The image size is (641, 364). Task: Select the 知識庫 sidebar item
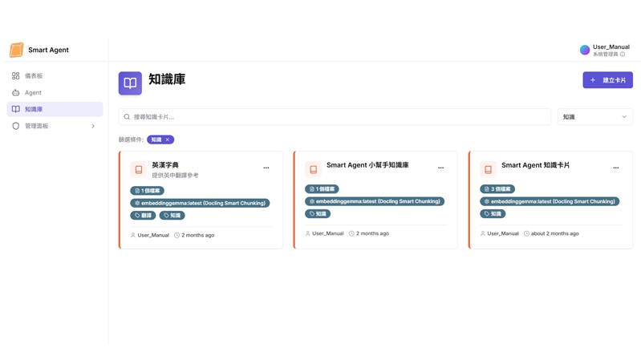(x=55, y=109)
